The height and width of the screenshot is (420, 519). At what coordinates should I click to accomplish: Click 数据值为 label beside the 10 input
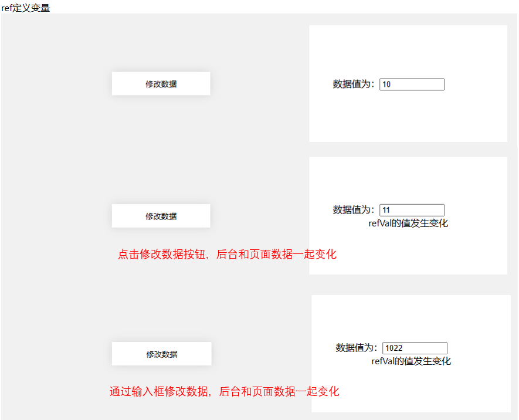click(354, 84)
